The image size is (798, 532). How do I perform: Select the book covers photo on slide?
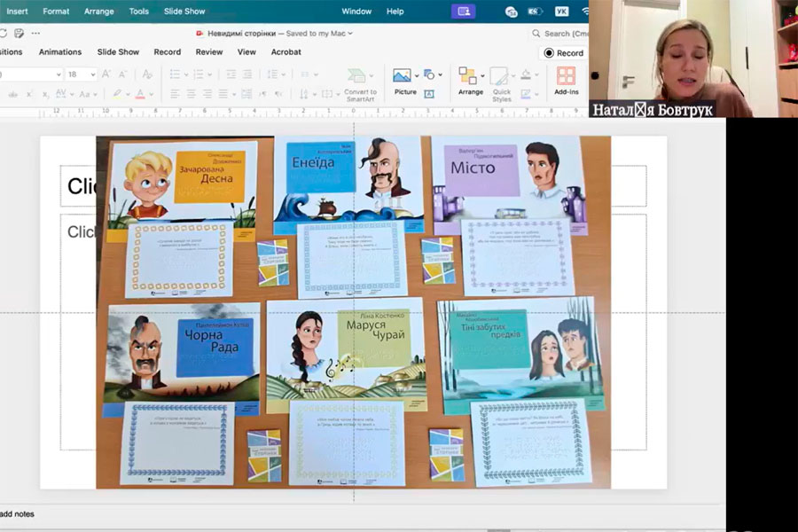[x=353, y=311]
